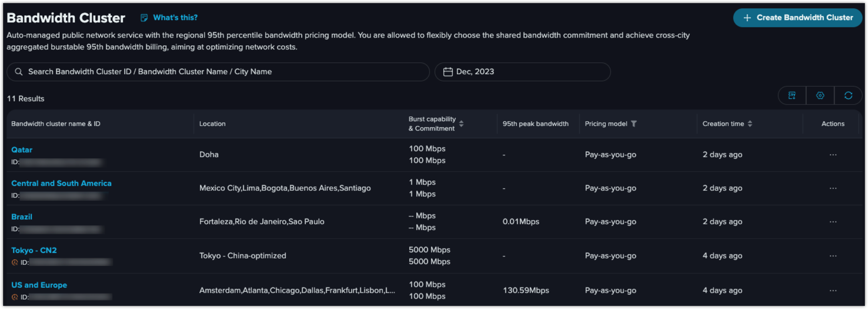Click Create Bandwidth Cluster button
Image resolution: width=868 pixels, height=309 pixels.
(797, 18)
